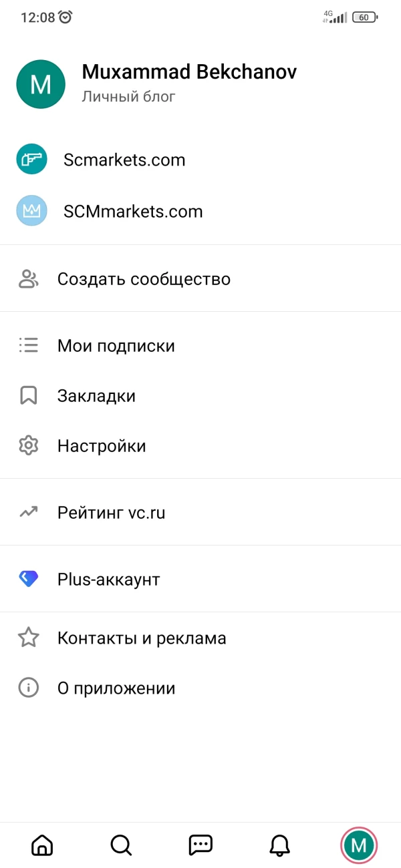Screen dimensions: 401x868
Task: Open Рейтинг vc.ru menu entry
Action: coord(111,513)
